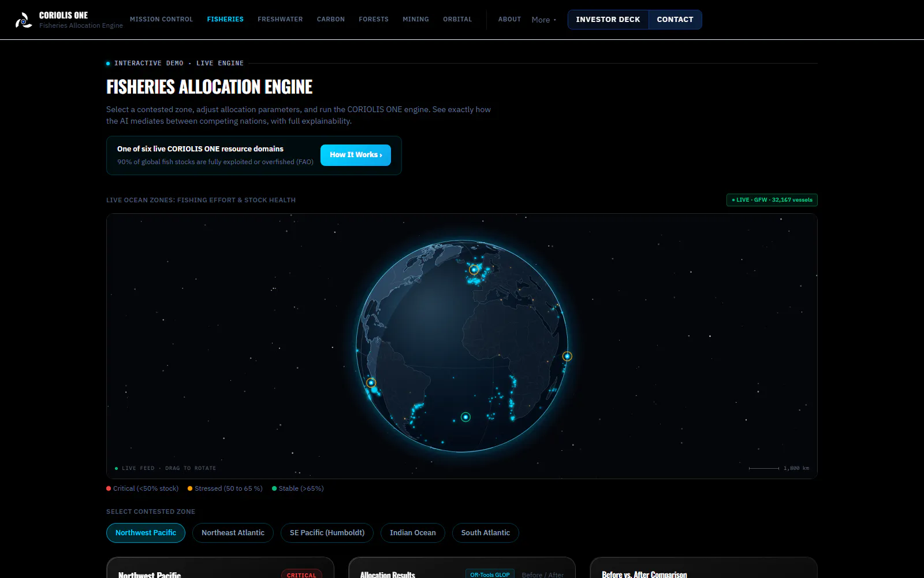The image size is (924, 578).
Task: Choose the South Atlantic zone pill
Action: coord(486,533)
